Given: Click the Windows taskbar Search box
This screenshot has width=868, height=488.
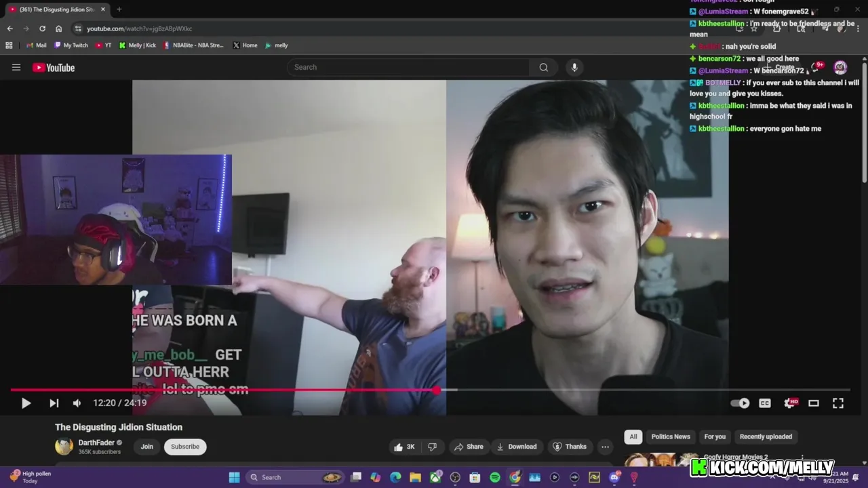Looking at the screenshot, I should point(296,477).
